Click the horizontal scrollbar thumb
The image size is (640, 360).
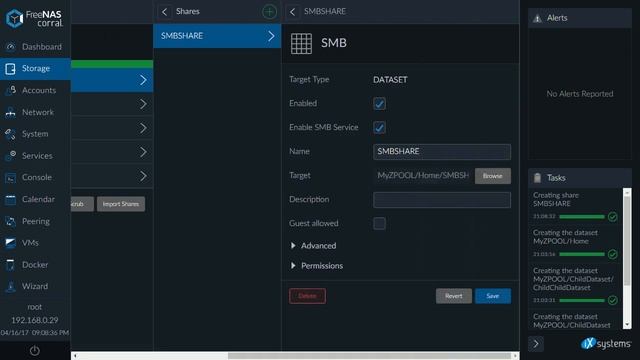(369, 356)
